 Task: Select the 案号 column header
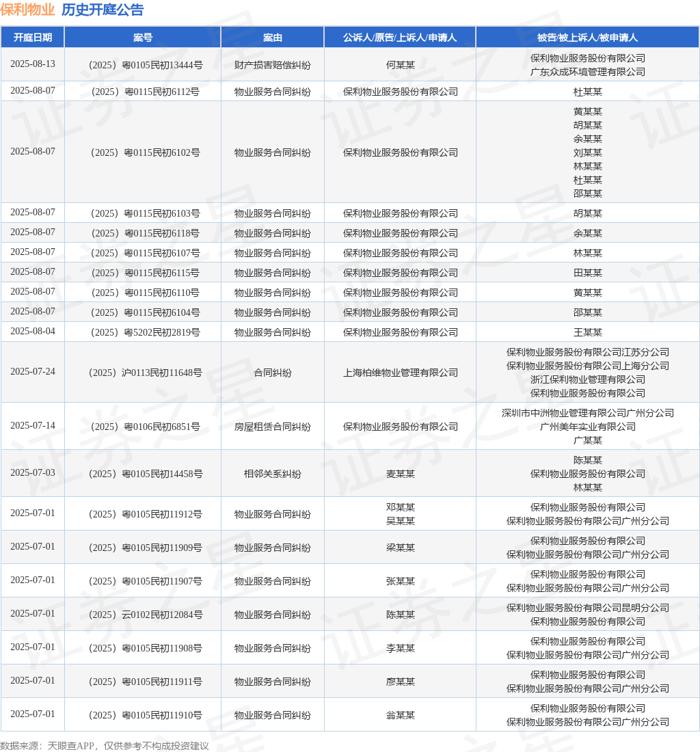pos(142,38)
